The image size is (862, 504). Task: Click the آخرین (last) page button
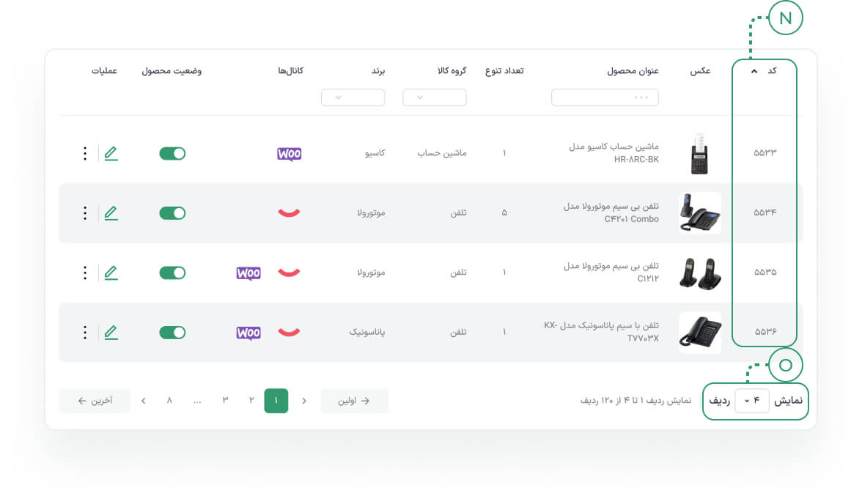coord(95,401)
